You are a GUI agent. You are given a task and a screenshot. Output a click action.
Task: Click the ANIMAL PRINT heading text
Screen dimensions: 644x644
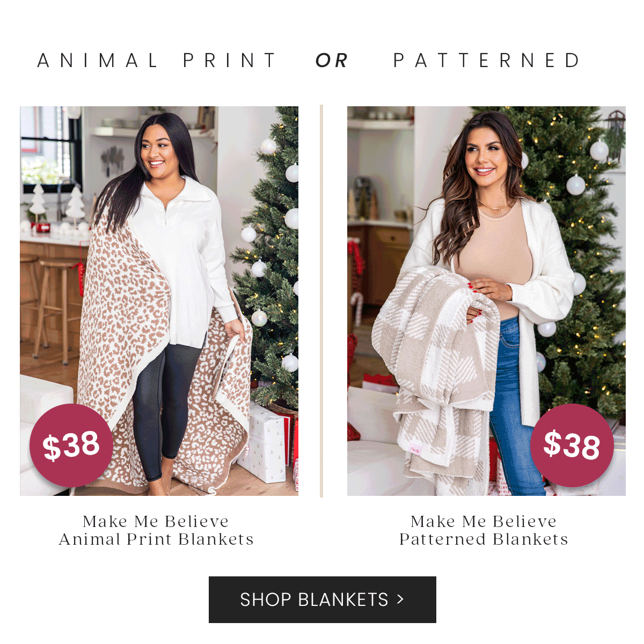pos(157,61)
